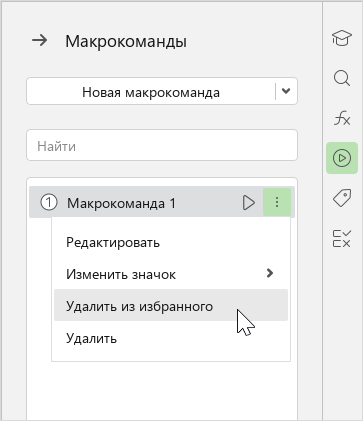Click the Новая макрокоманда button
363x421 pixels.
click(x=151, y=92)
